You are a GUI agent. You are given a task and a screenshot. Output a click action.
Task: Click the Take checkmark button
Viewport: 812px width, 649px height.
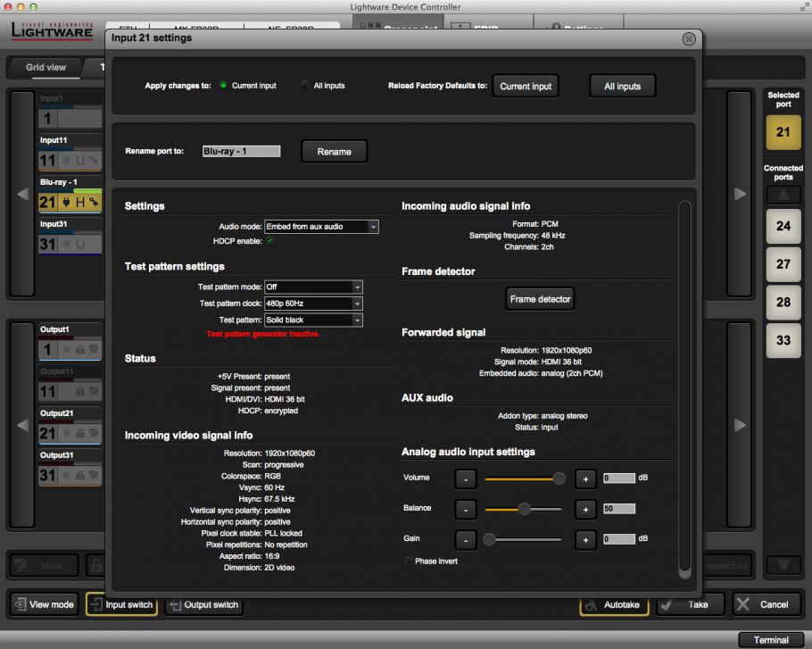(690, 604)
